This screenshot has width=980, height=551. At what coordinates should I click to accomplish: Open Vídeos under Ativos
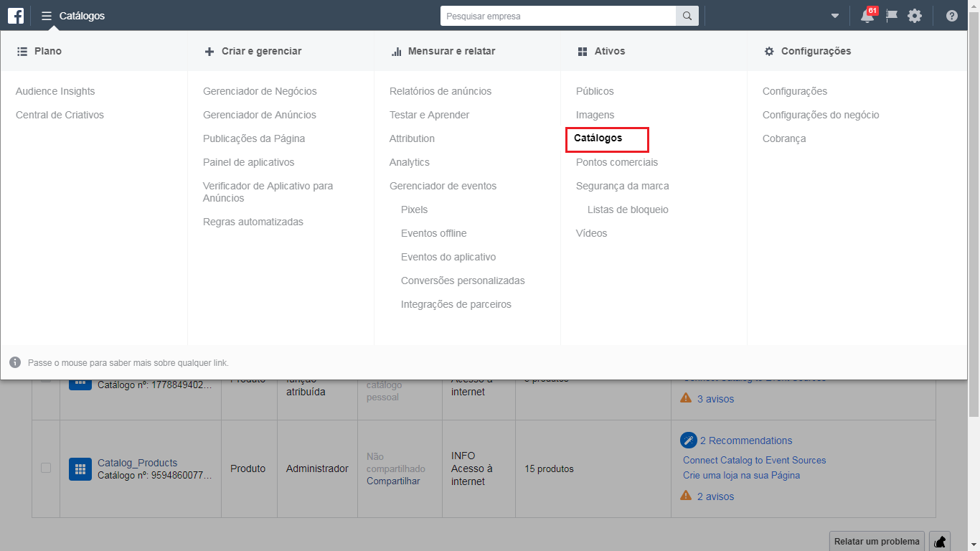[x=591, y=233]
